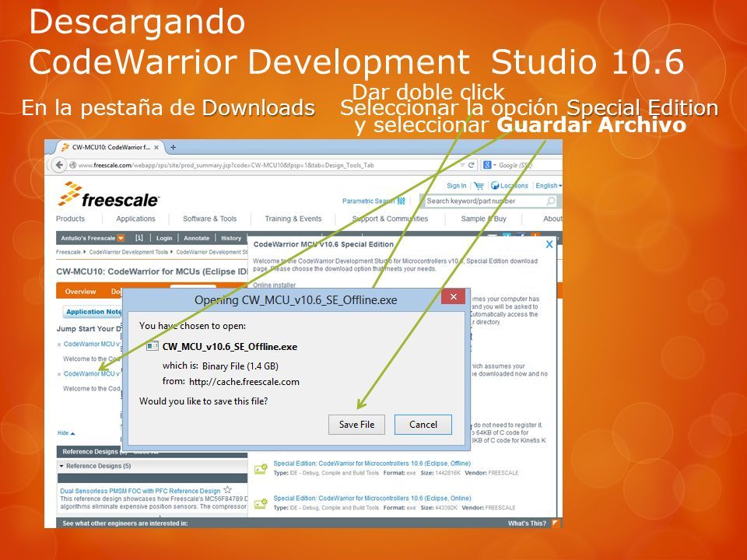Click the freescale.com address bar
The image size is (747, 560).
(267, 165)
